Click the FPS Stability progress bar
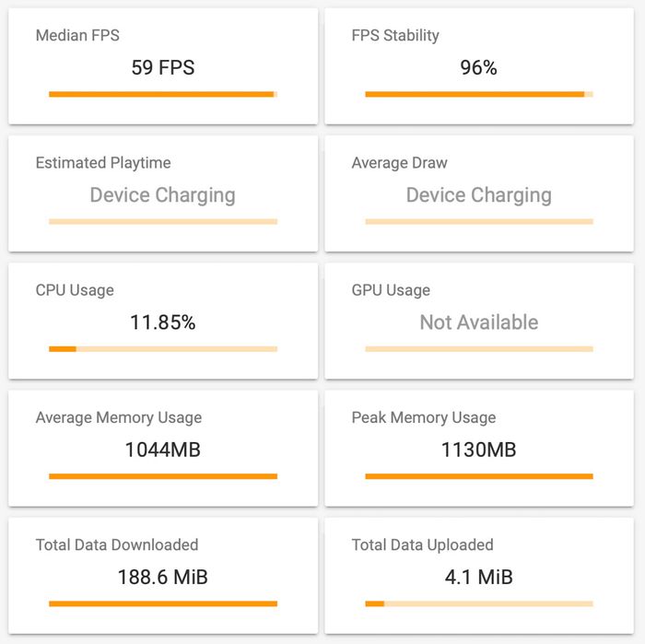Image resolution: width=645 pixels, height=644 pixels. pos(479,94)
